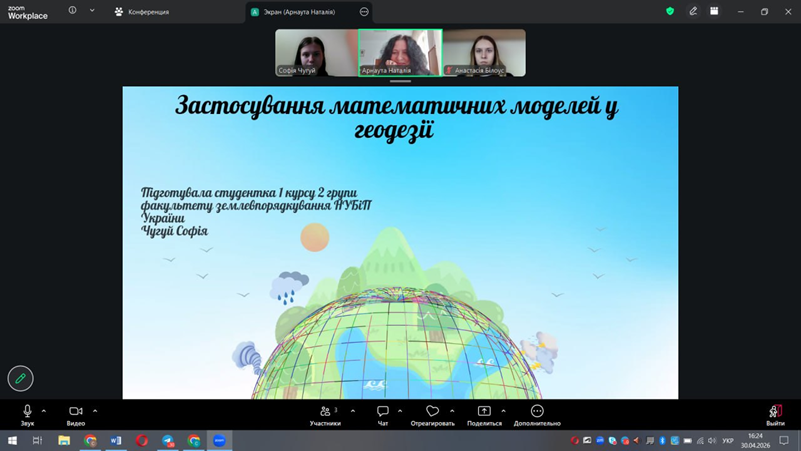Click Поделиться share screen button
The height and width of the screenshot is (451, 801).
point(484,415)
